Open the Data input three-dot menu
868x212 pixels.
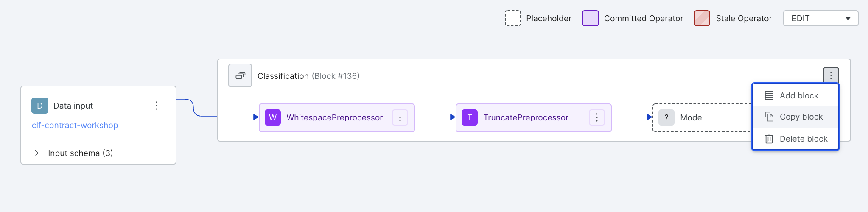click(157, 106)
